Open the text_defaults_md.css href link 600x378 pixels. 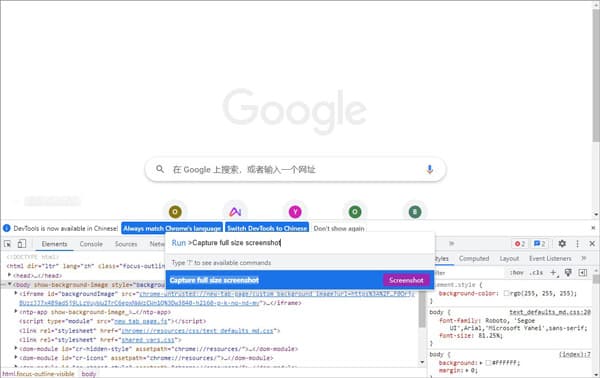(x=197, y=331)
